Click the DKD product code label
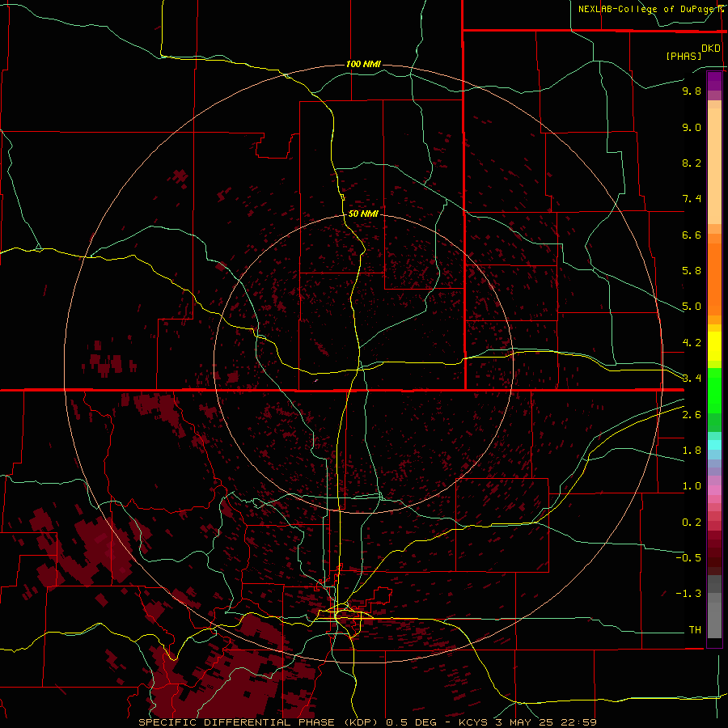 tap(711, 49)
